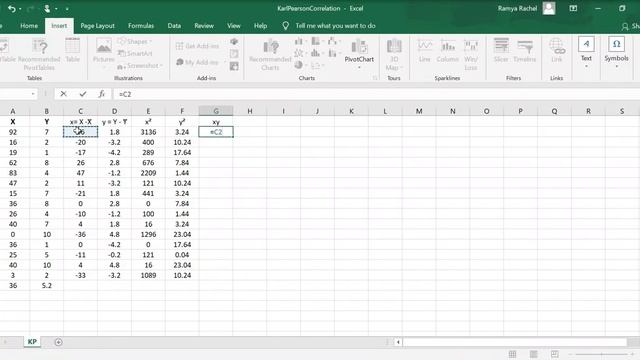This screenshot has height=360, width=640.
Task: Open the Formulas ribbon tab
Action: click(141, 26)
